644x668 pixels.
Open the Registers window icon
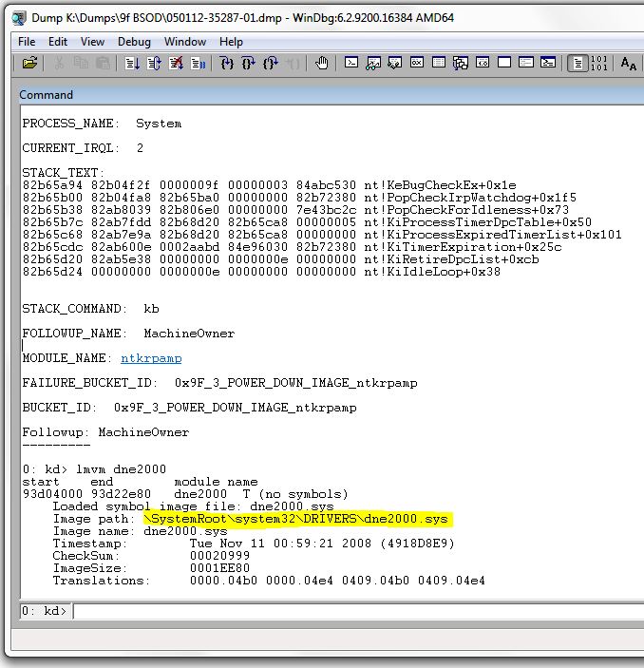417,63
